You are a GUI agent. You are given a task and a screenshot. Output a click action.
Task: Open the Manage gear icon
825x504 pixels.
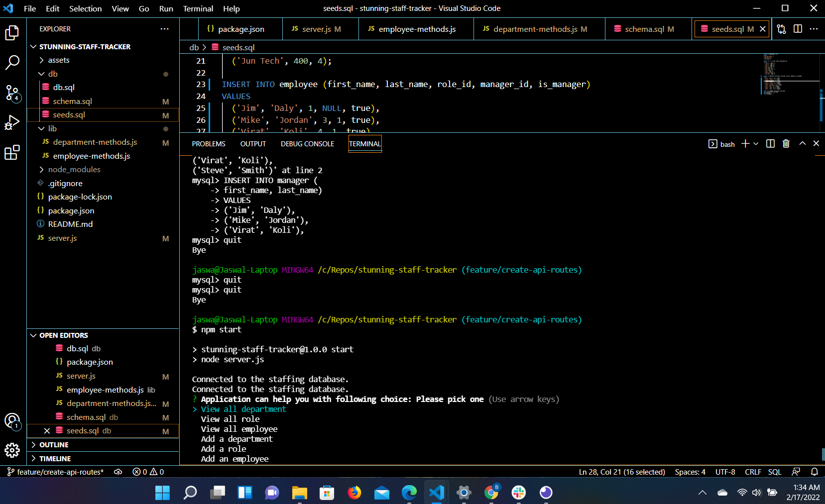point(12,450)
